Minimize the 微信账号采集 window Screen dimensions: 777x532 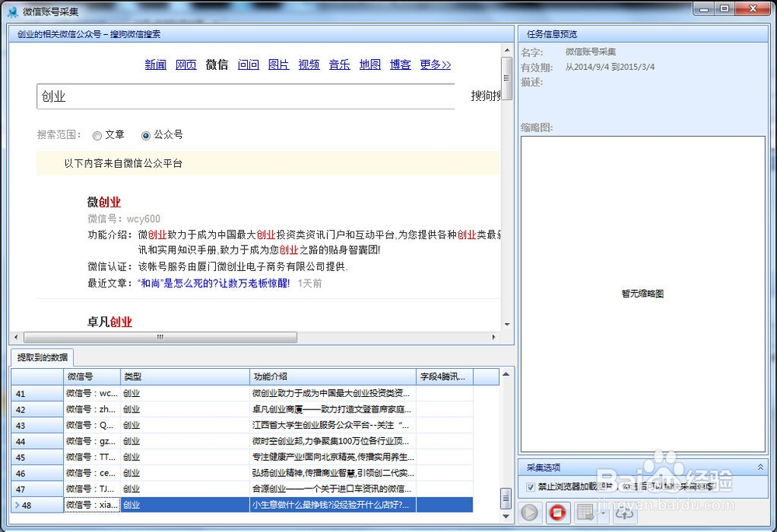click(x=705, y=9)
